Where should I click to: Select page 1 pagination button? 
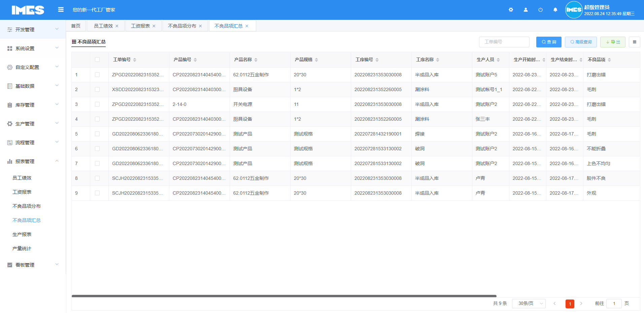(570, 304)
